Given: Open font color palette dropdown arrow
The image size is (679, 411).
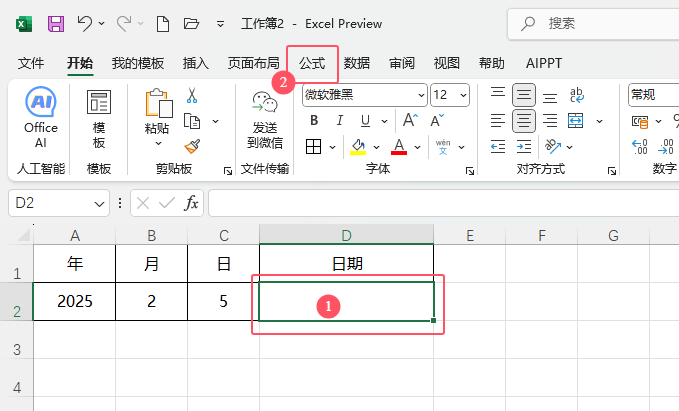Looking at the screenshot, I should pyautogui.click(x=417, y=147).
